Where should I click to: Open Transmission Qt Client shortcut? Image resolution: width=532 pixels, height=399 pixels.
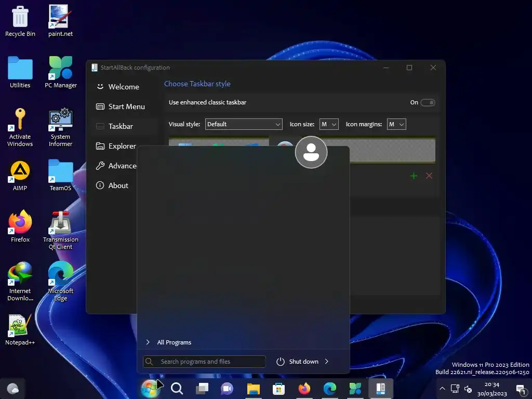60,231
